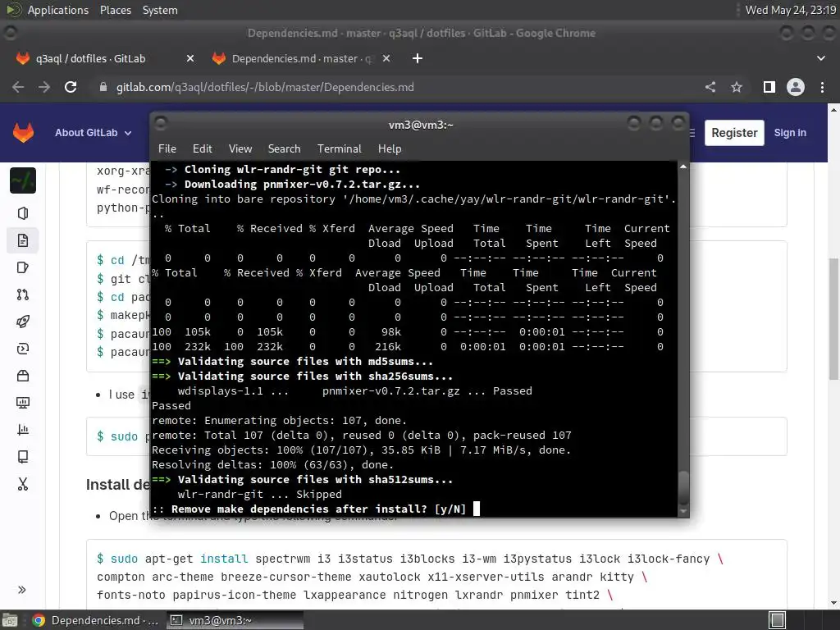Reload the page in Chrome
Image resolution: width=840 pixels, height=630 pixels.
coord(71,87)
